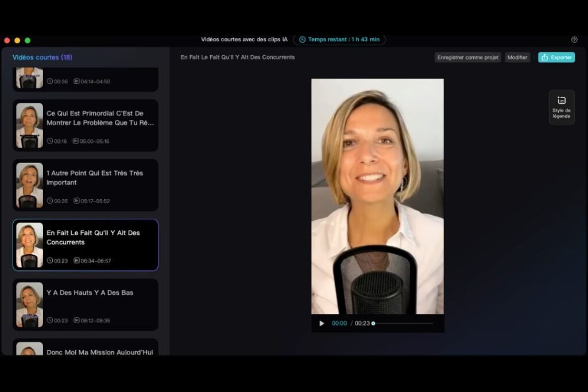The width and height of the screenshot is (588, 392).
Task: Click the main video preview frame
Action: (378, 196)
